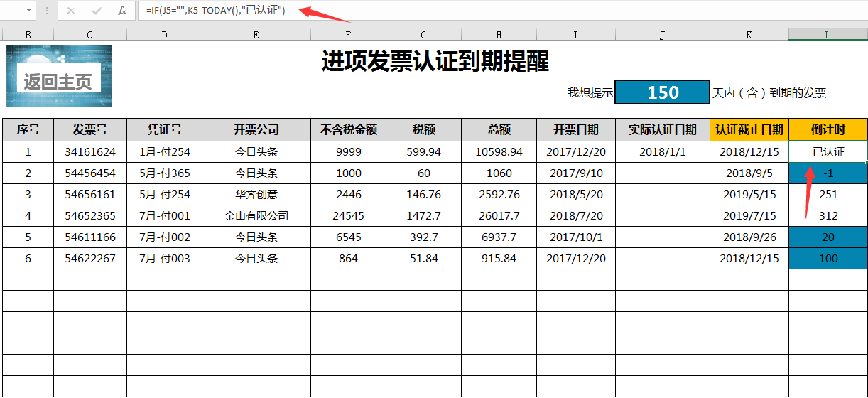Click the formula bar confirm checkmark icon
This screenshot has height=398, width=868.
97,11
